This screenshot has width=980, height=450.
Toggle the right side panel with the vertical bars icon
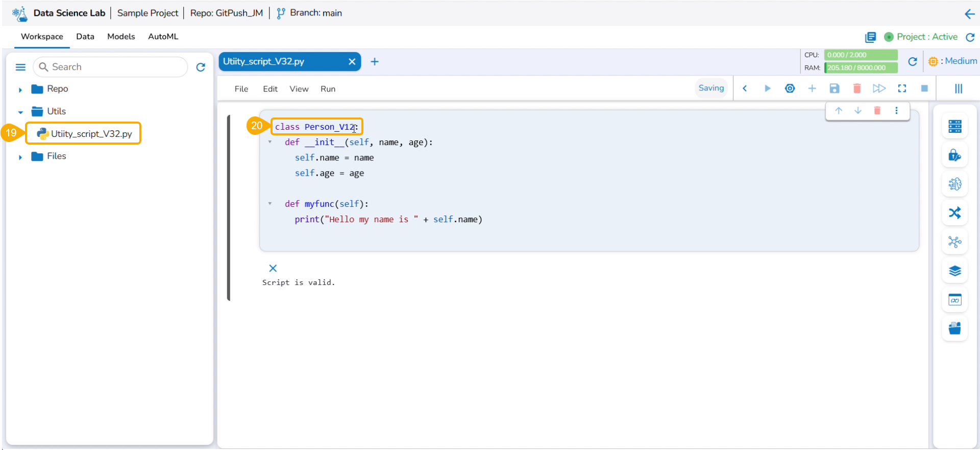click(x=959, y=88)
